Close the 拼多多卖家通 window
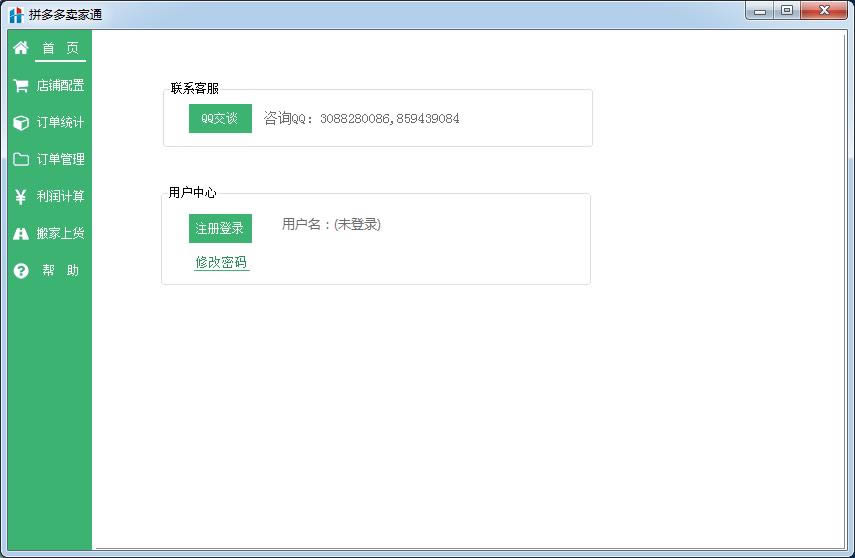 [824, 10]
